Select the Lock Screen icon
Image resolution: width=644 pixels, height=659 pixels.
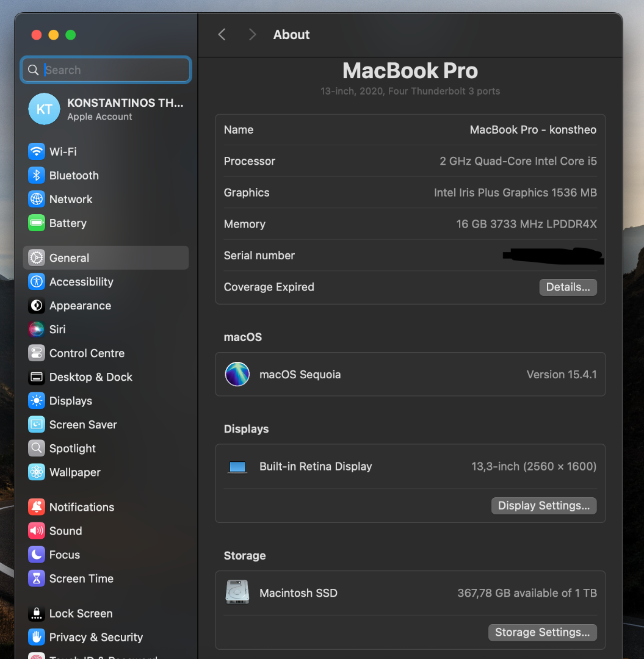point(37,613)
